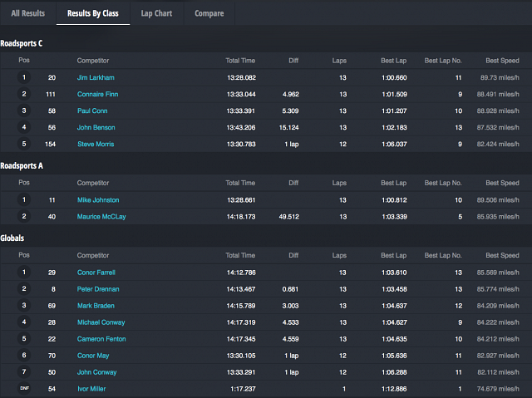Click position 7 badge for John Conway
This screenshot has width=532, height=398.
click(x=24, y=371)
